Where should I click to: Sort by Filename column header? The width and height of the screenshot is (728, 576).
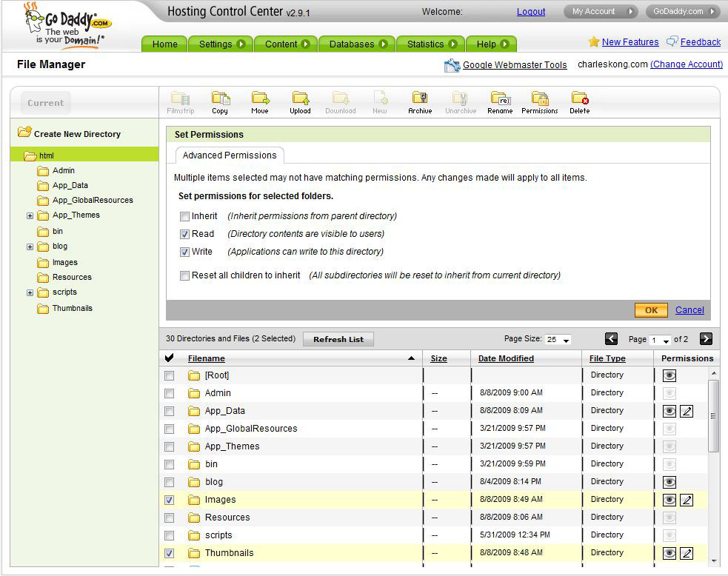[x=206, y=358]
